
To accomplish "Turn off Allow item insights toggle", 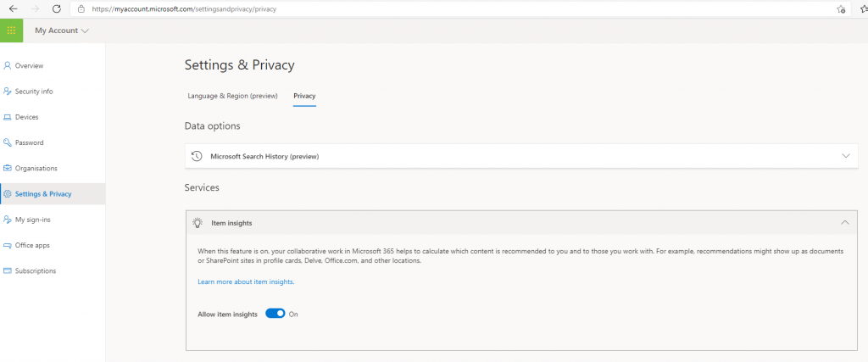I will (275, 314).
